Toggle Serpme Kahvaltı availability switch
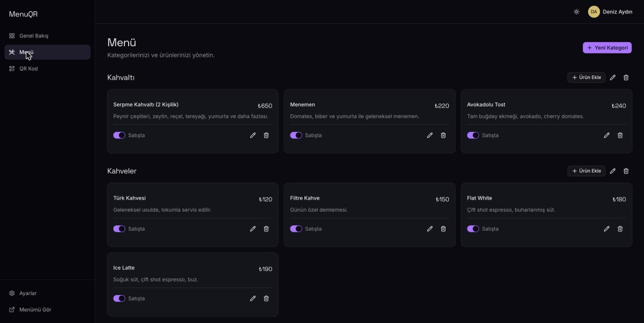Image resolution: width=644 pixels, height=323 pixels. pyautogui.click(x=119, y=135)
